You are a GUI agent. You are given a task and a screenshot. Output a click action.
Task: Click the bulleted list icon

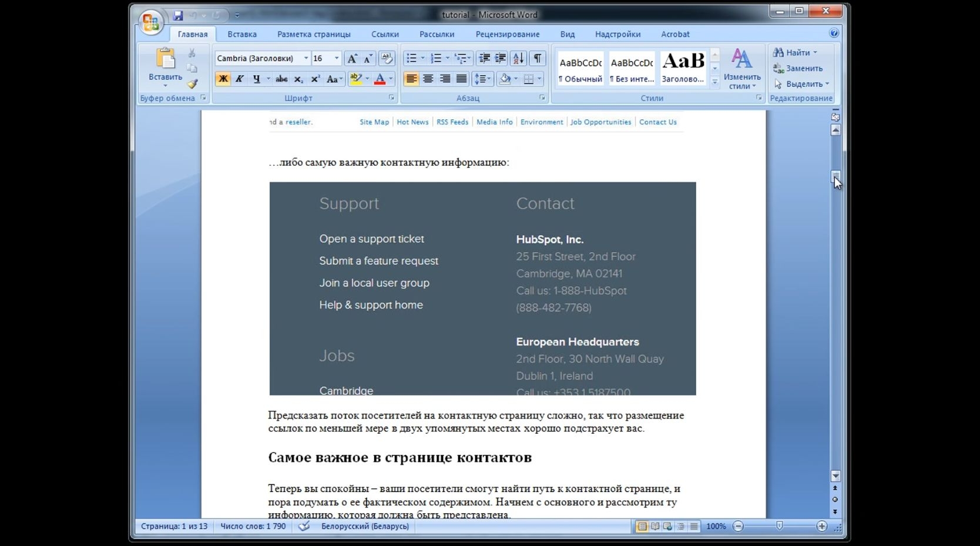411,58
